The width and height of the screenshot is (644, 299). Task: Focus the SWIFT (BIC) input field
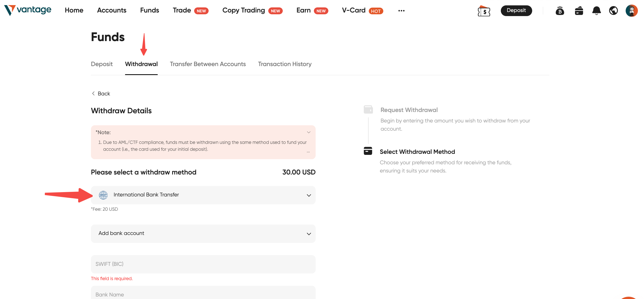click(203, 264)
